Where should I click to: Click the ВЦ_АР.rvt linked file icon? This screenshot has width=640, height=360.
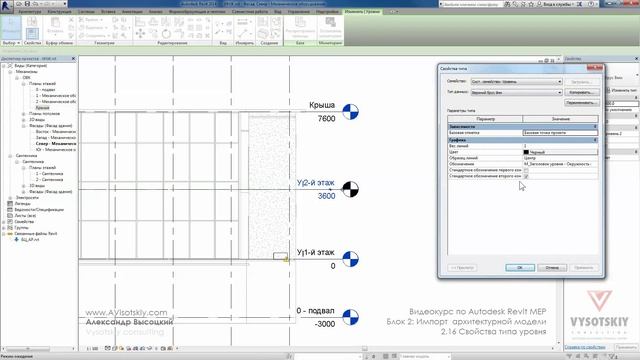tap(17, 240)
